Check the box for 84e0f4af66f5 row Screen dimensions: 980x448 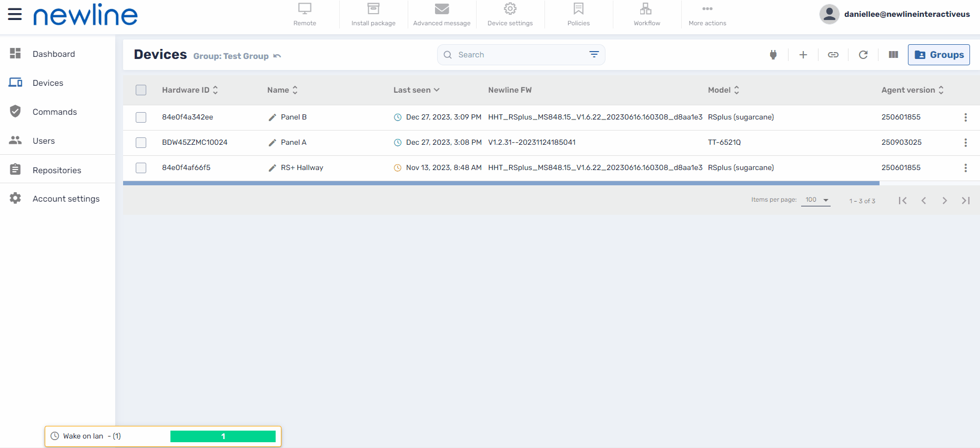(x=141, y=168)
